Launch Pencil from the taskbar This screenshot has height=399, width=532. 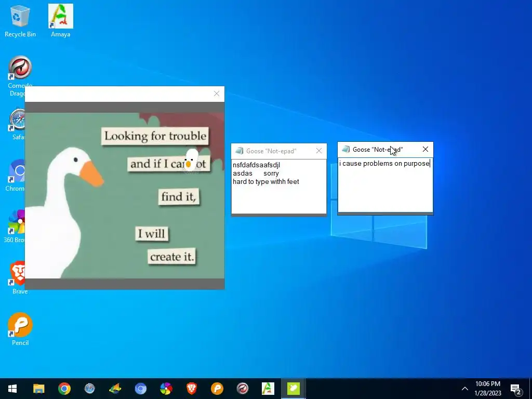[217, 389]
